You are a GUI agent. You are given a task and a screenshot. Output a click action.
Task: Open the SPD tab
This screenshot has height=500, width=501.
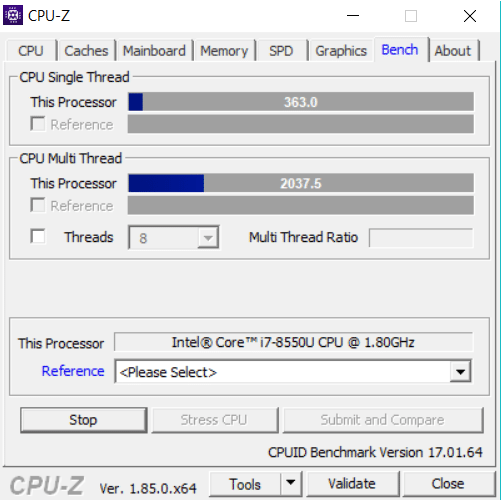point(281,51)
